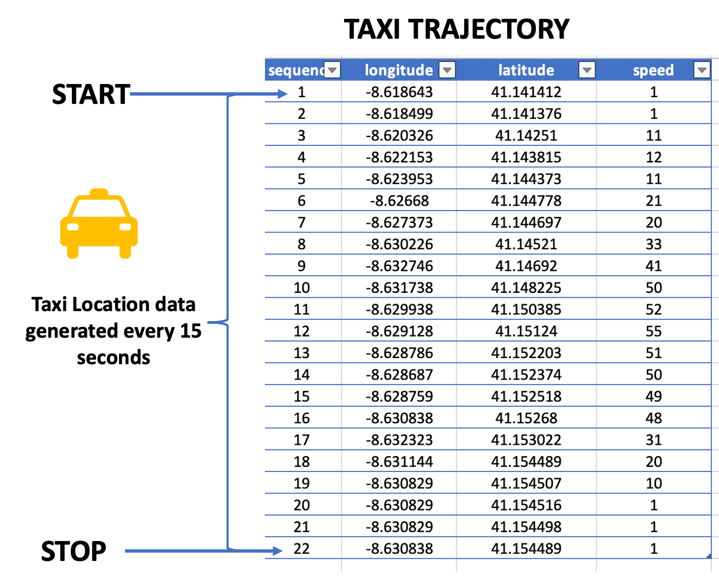719x588 pixels.
Task: Select speed value "48" in row 16
Action: point(654,418)
